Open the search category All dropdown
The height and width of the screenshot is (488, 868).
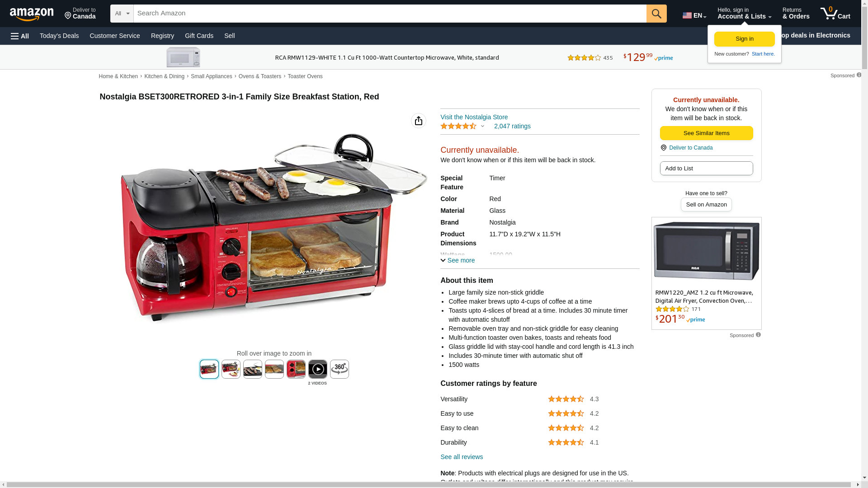click(x=122, y=14)
